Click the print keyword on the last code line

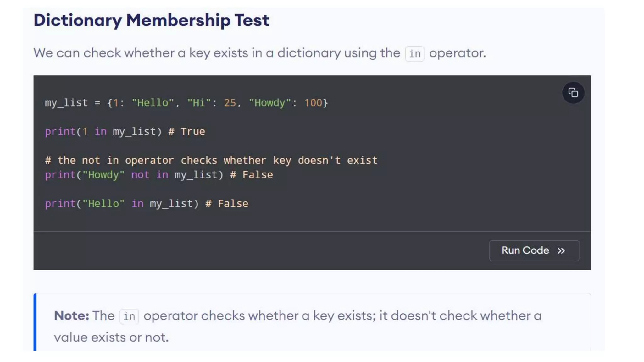tap(60, 204)
